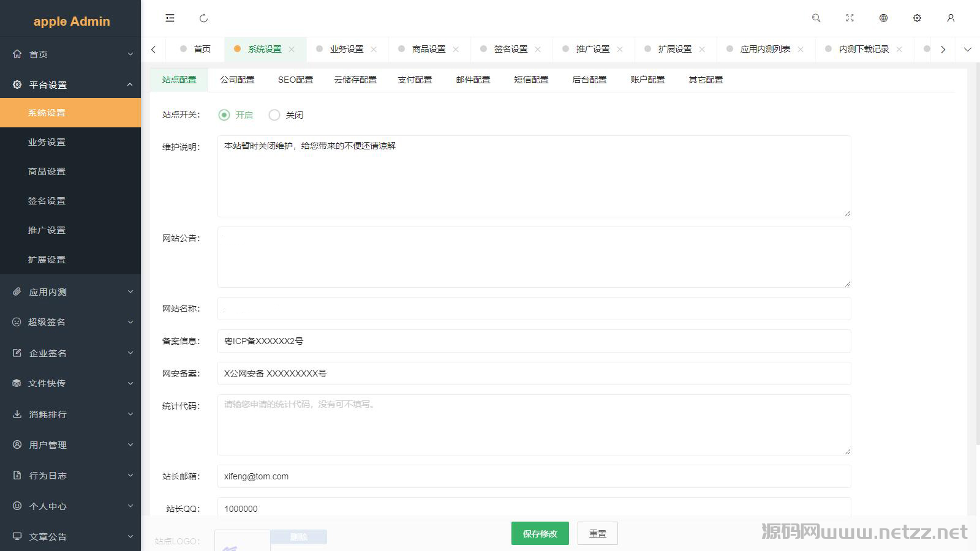Click the paperclip icon beside 应用内测
980x551 pixels.
pyautogui.click(x=17, y=292)
